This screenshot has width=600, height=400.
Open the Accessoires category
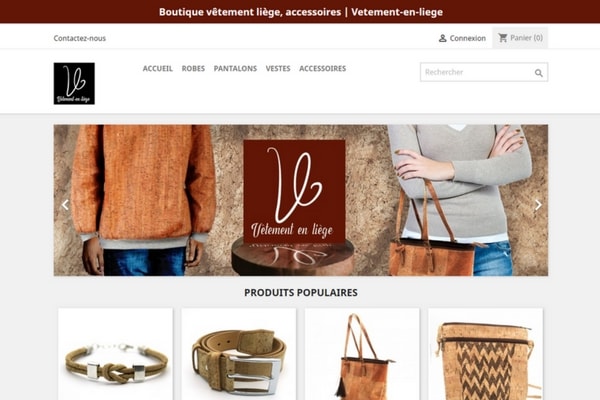[323, 69]
